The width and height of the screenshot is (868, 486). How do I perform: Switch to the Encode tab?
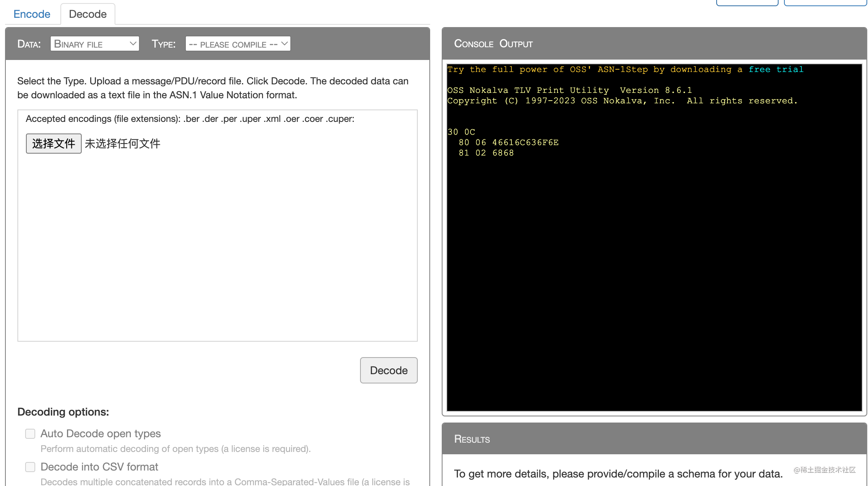(x=32, y=14)
